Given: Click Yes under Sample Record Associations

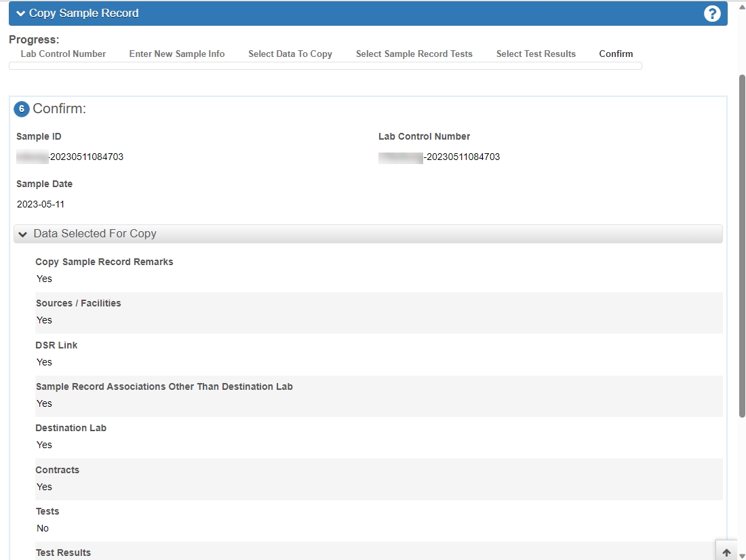Looking at the screenshot, I should tap(44, 403).
